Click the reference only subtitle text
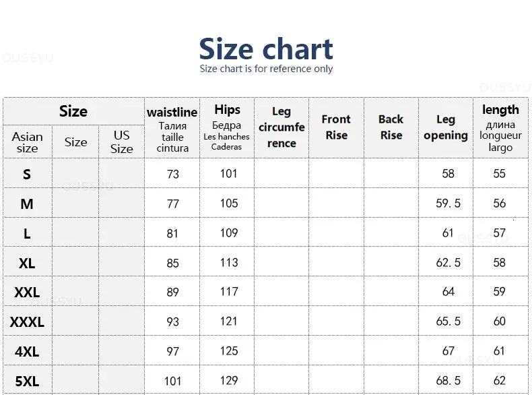The width and height of the screenshot is (532, 395). coord(266,69)
